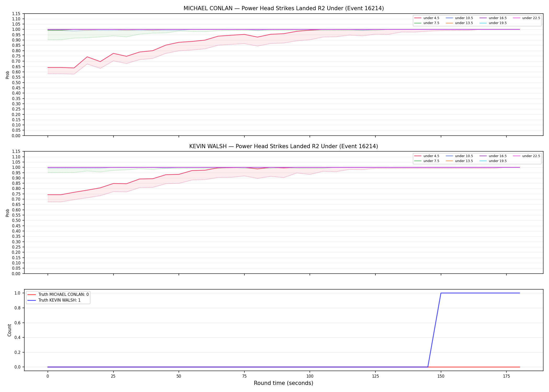Select 'under 22.5' legend entry in Conlan chart
This screenshot has height=392, width=549.
pos(527,18)
